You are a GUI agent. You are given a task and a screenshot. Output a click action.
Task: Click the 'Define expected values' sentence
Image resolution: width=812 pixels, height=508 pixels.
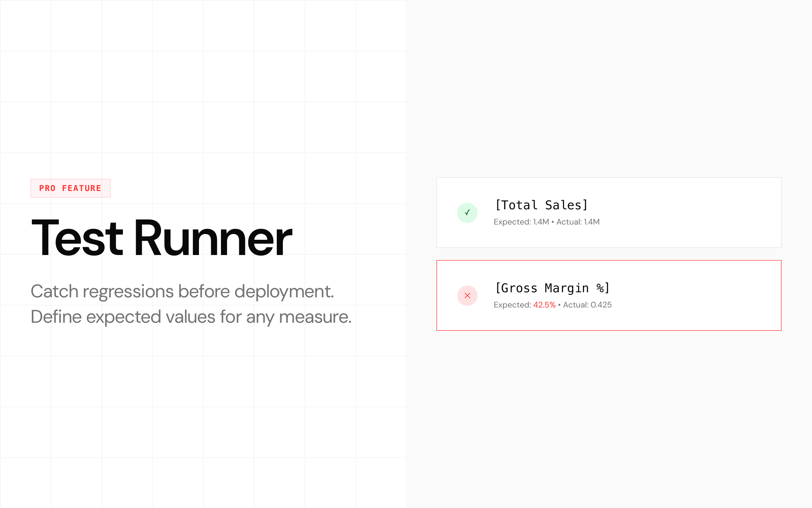tap(191, 317)
